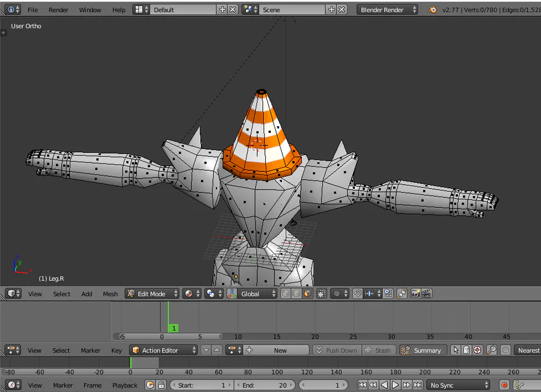Open the proportional editing selector

pyautogui.click(x=340, y=293)
